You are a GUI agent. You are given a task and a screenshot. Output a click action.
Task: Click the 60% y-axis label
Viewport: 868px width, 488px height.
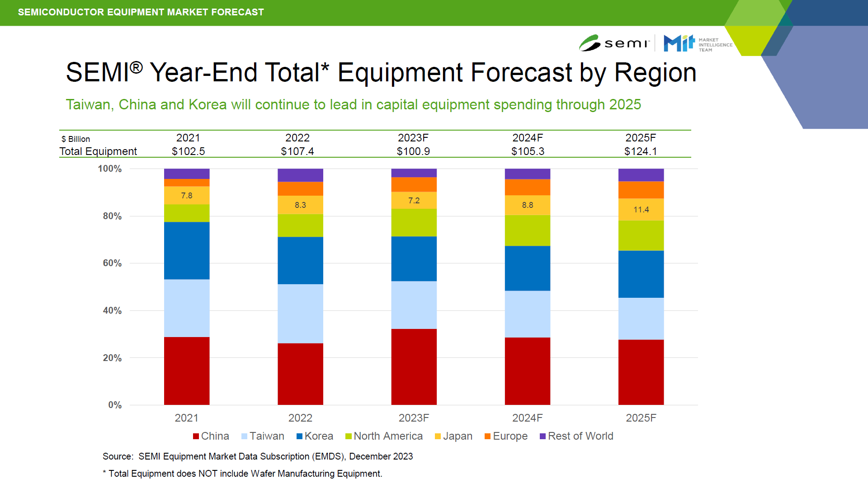(112, 263)
